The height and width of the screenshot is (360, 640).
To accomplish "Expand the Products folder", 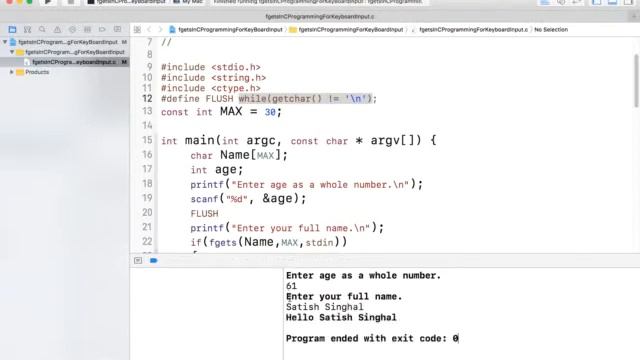I will coord(12,72).
